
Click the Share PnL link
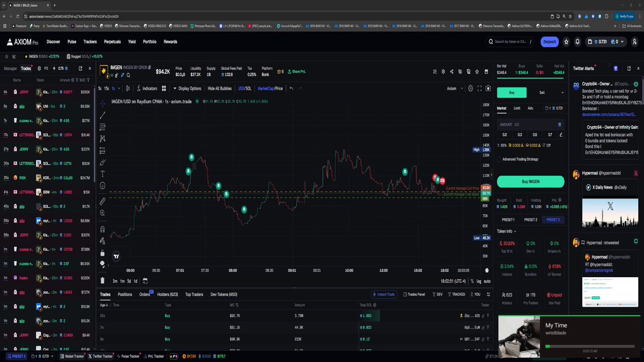coord(296,71)
